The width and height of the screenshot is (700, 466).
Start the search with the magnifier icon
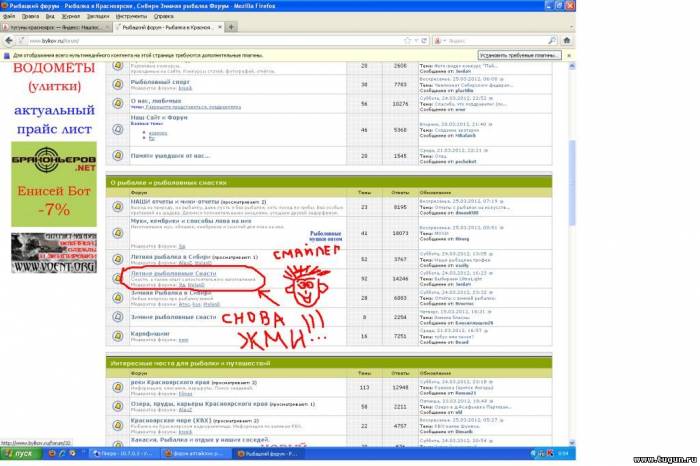tap(552, 41)
